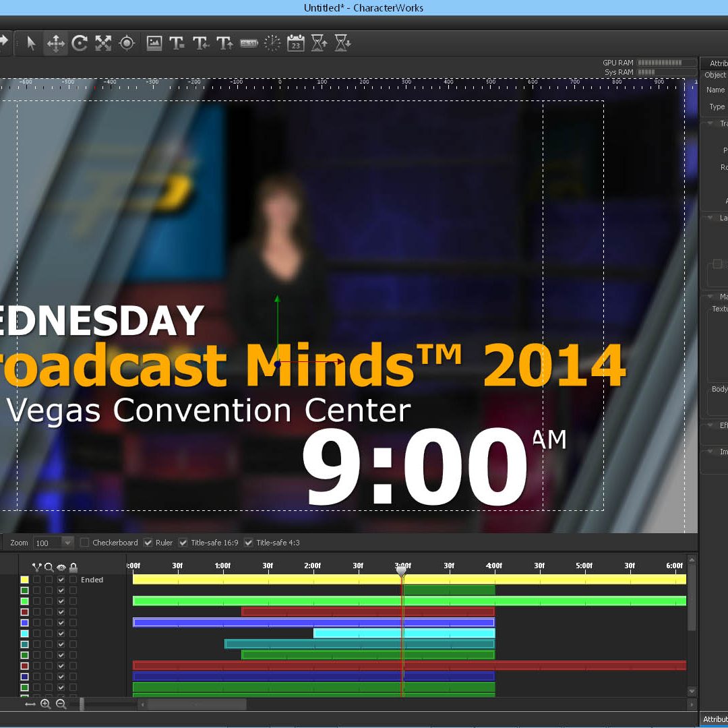Hide the Ended layer using its eye checkbox

pyautogui.click(x=61, y=580)
